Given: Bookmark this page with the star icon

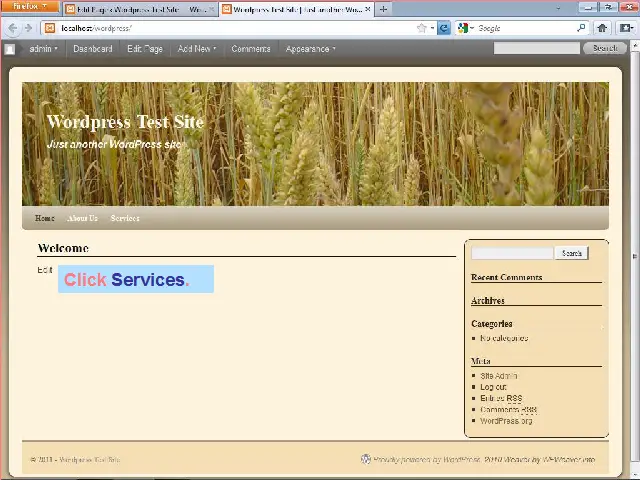Looking at the screenshot, I should click(422, 28).
